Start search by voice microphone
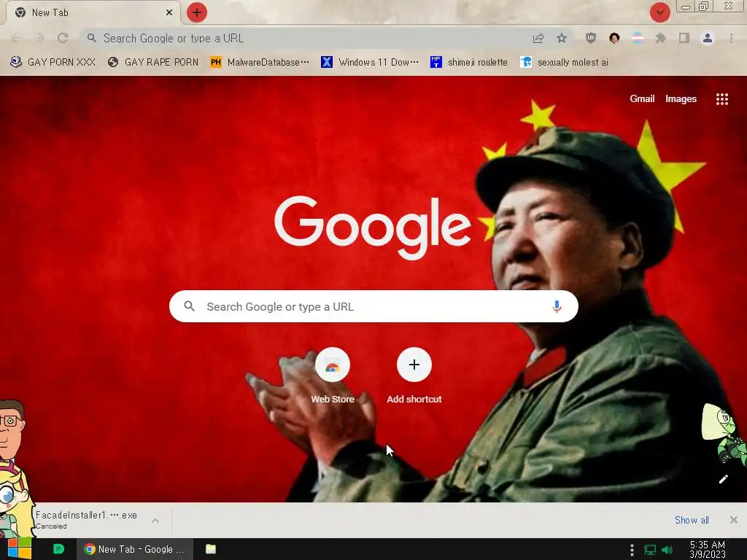 click(557, 306)
